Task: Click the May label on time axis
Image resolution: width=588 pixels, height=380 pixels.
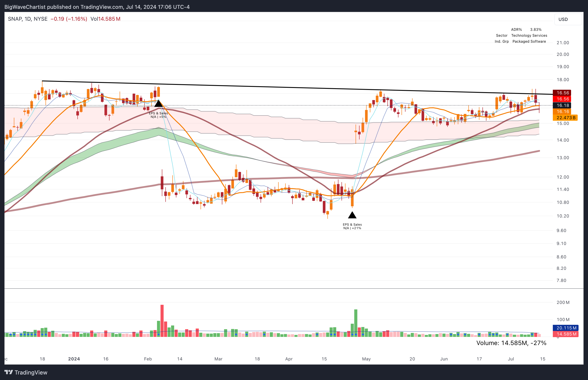Action: click(x=366, y=359)
